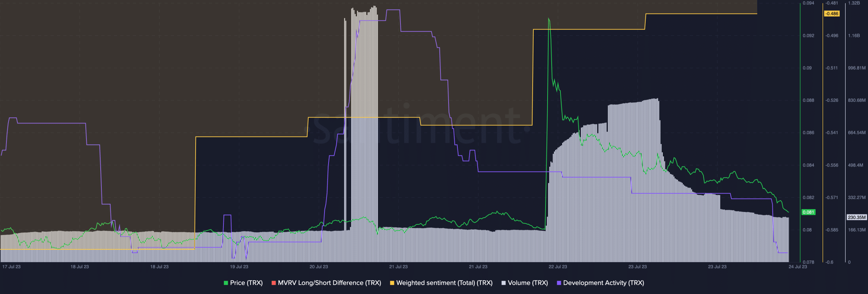Click the 19 Jul 23 date label
This screenshot has height=294, width=868.
[239, 267]
